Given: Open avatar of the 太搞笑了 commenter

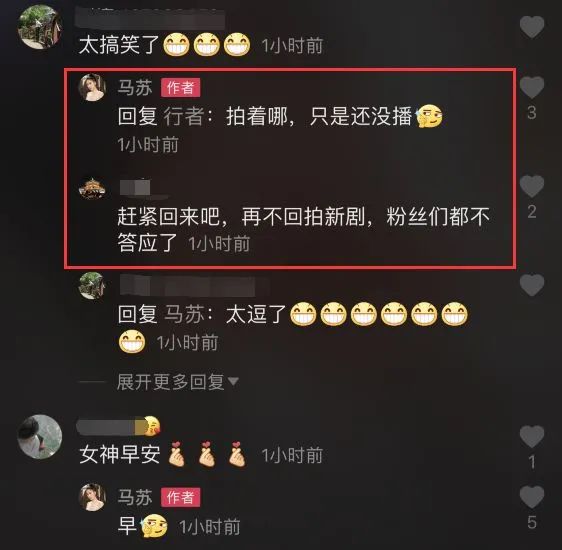Looking at the screenshot, I should tap(40, 27).
